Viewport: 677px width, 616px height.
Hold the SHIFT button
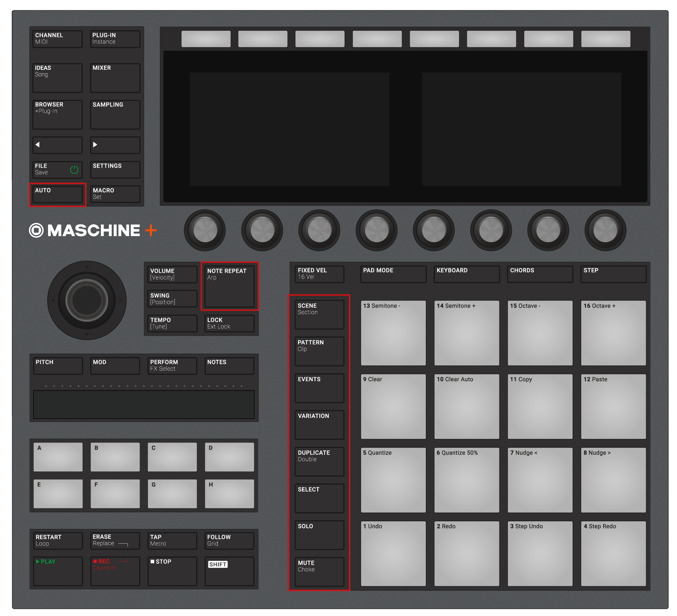click(229, 571)
